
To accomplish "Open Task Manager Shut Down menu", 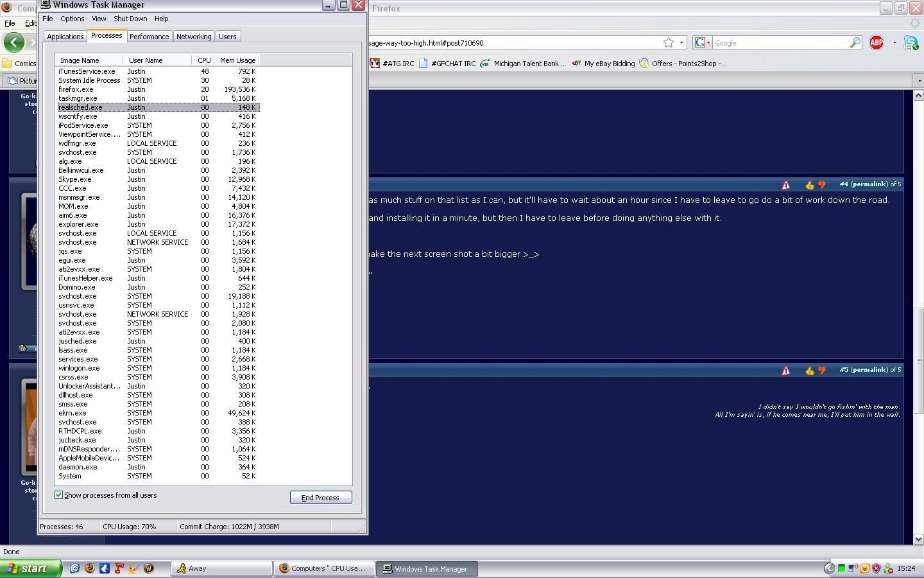I will pyautogui.click(x=130, y=19).
